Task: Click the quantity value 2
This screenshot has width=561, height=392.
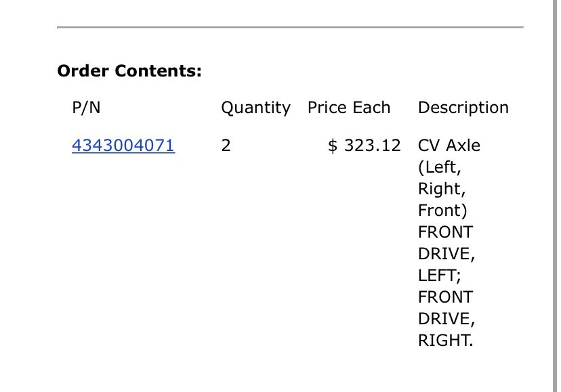Action: [226, 146]
